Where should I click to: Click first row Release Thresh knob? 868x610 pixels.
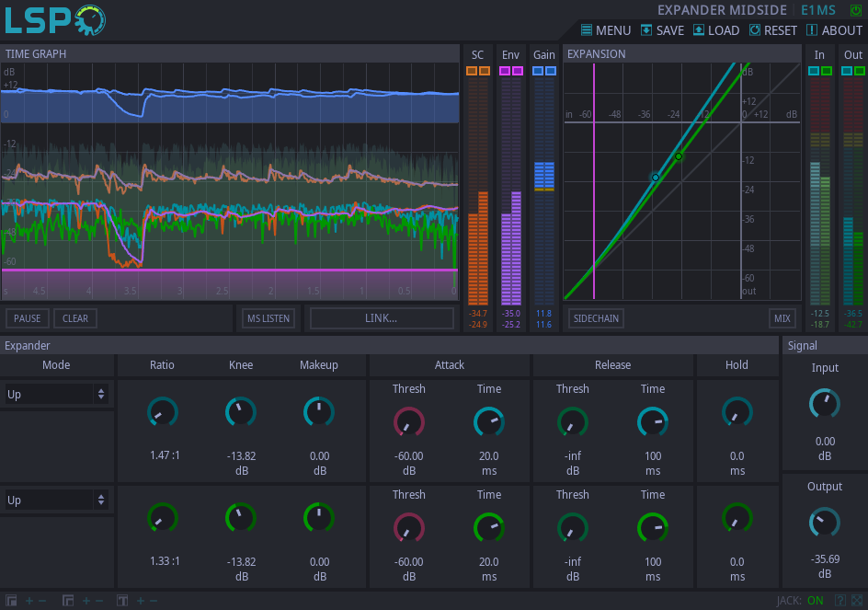573,422
